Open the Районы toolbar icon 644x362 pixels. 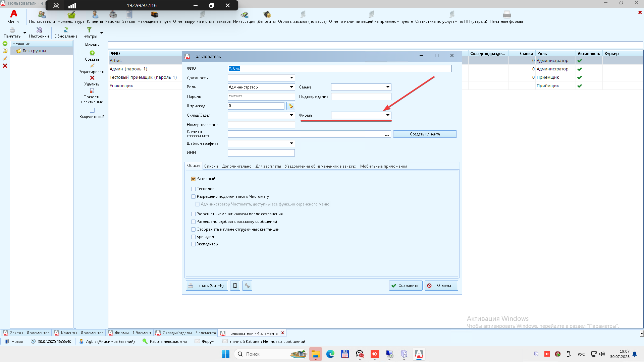[113, 15]
